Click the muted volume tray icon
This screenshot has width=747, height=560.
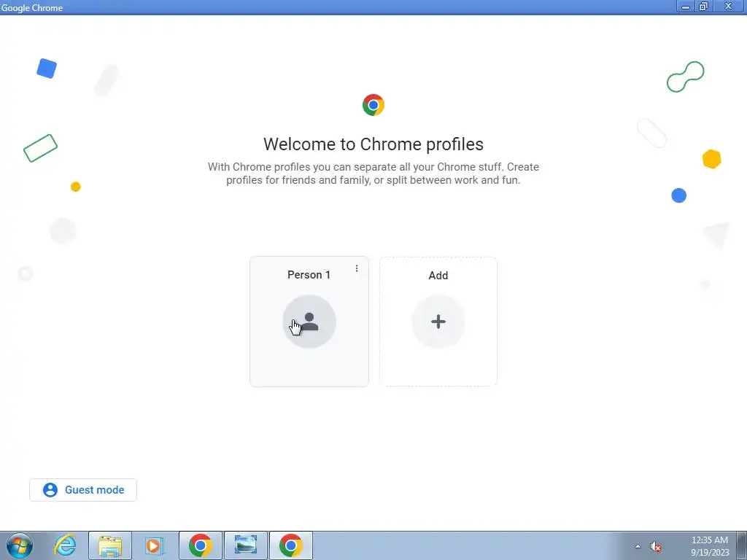[x=656, y=547]
